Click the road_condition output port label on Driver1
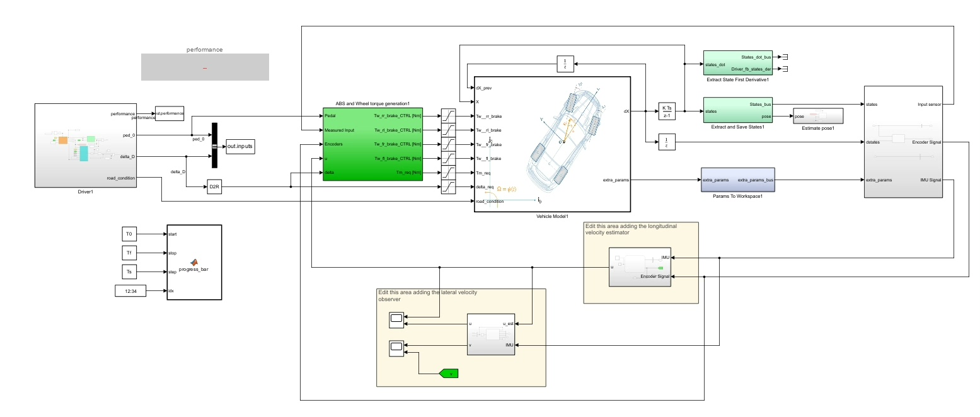This screenshot has width=980, height=417. point(121,178)
